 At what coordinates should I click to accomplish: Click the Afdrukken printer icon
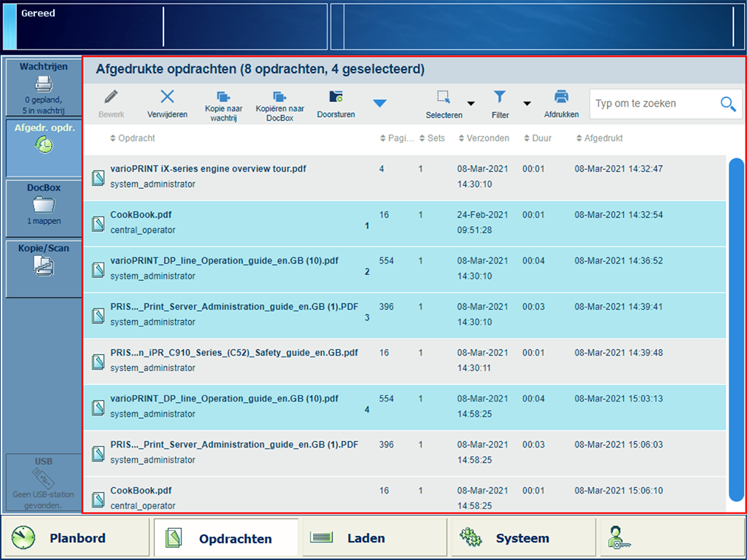pyautogui.click(x=561, y=98)
